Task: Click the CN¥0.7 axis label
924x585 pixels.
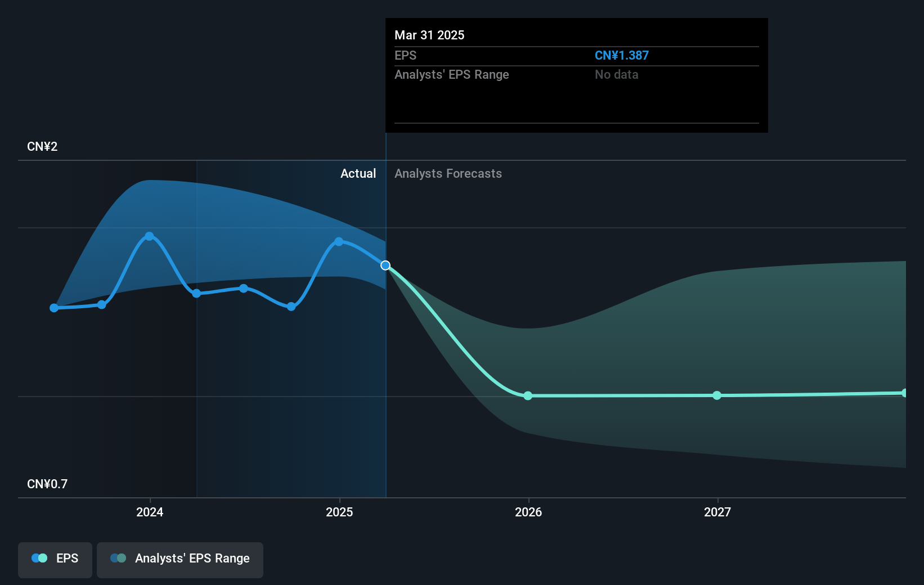Action: tap(47, 484)
